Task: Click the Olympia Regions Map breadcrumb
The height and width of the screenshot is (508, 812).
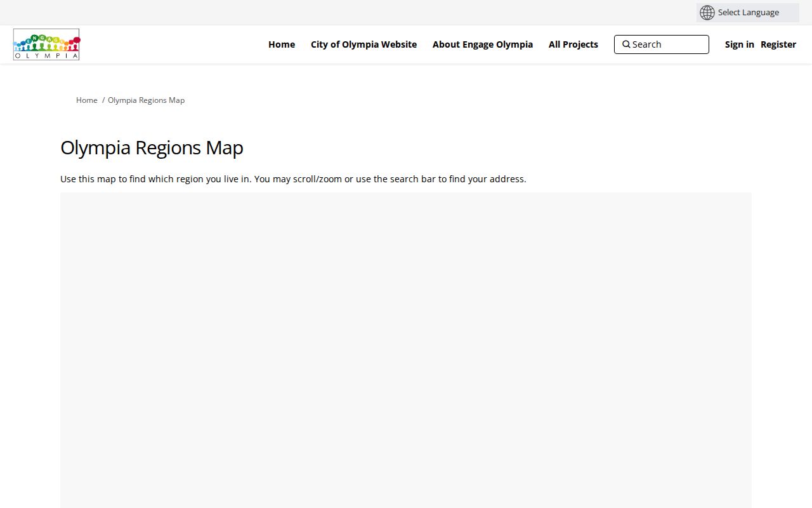Action: tap(146, 100)
